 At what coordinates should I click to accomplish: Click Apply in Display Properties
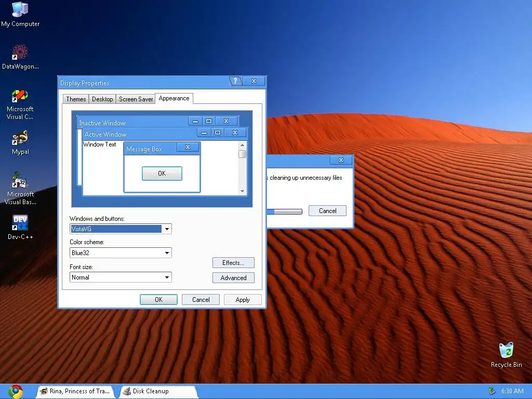(x=243, y=300)
